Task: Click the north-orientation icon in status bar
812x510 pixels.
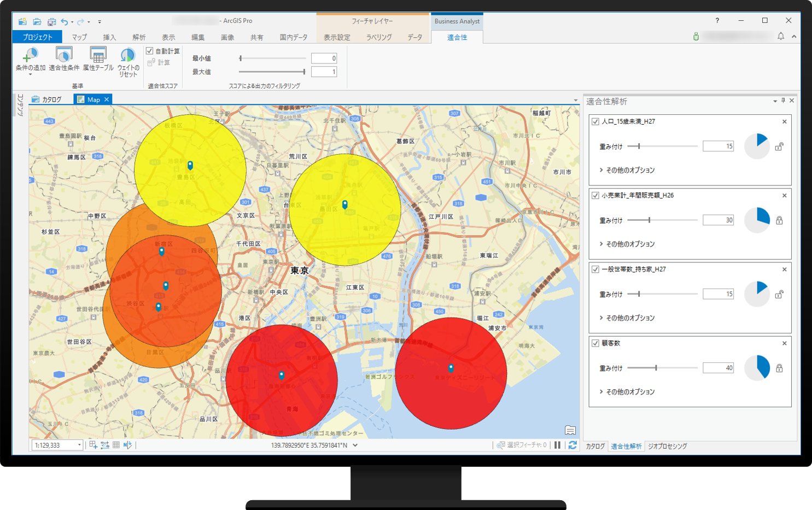Action: click(127, 445)
